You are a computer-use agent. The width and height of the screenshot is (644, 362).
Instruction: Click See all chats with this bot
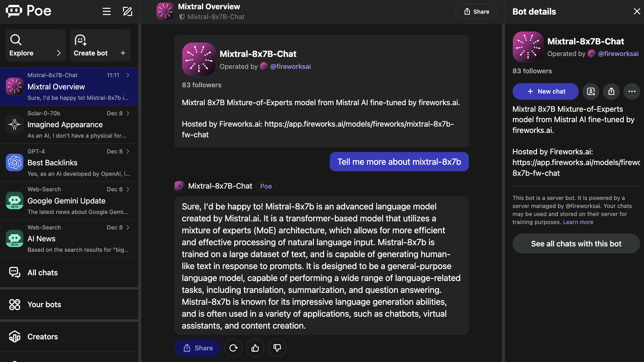[576, 243]
